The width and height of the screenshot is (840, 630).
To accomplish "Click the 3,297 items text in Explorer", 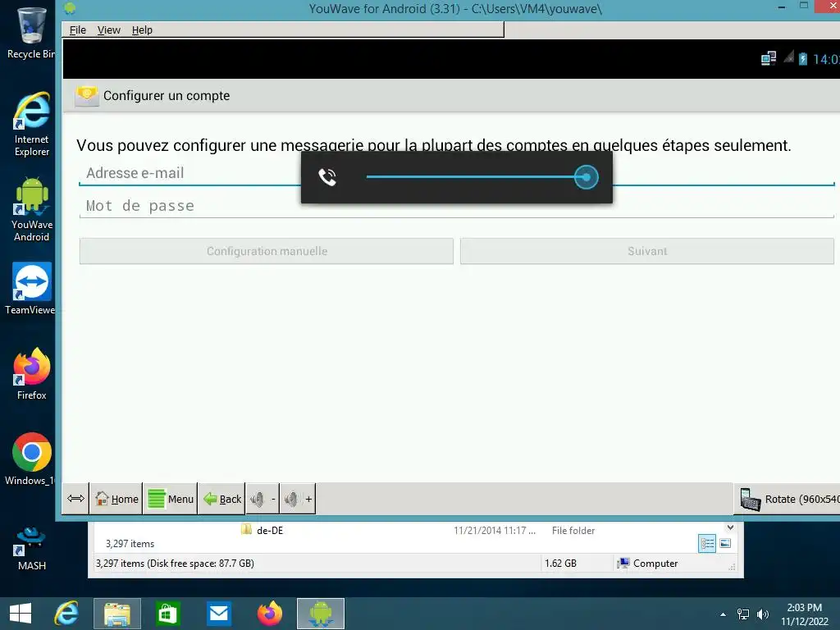I will pyautogui.click(x=130, y=544).
